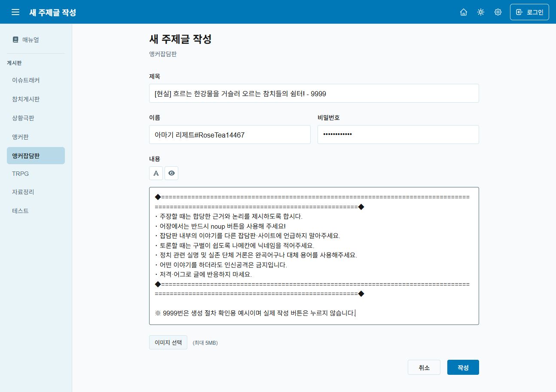Click the 이미지 선택 button
This screenshot has width=556, height=392.
(168, 343)
